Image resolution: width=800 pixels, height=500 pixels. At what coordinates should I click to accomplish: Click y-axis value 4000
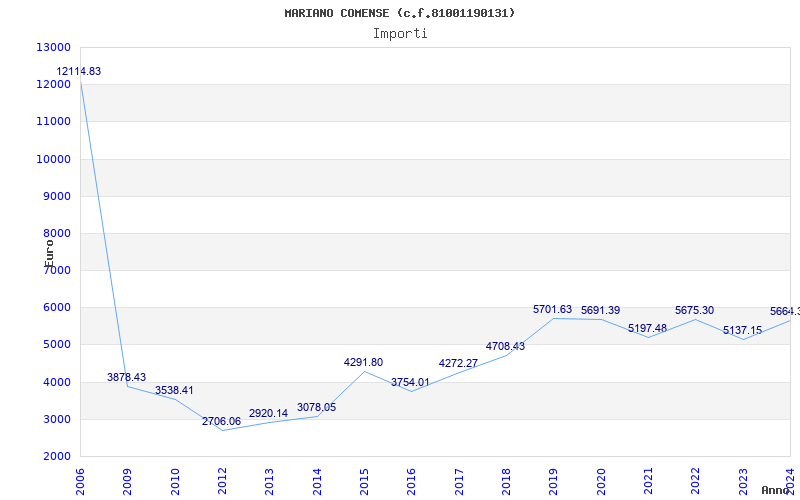coord(56,382)
